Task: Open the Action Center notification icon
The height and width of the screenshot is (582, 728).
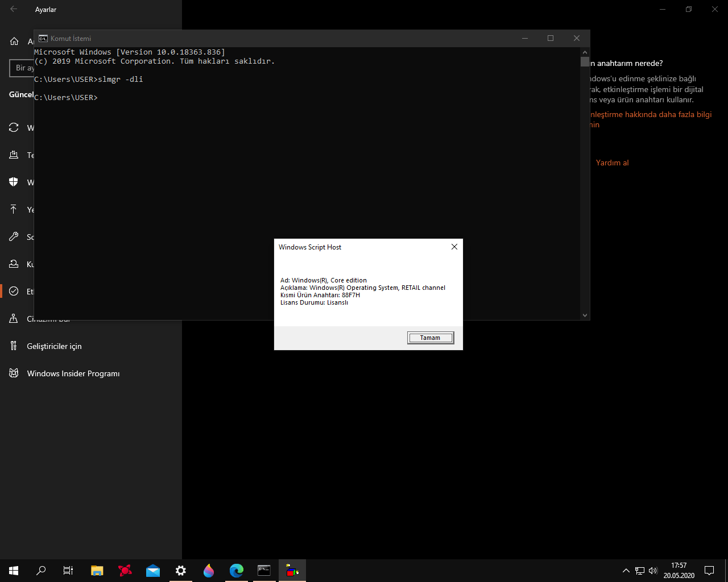Action: [x=709, y=571]
